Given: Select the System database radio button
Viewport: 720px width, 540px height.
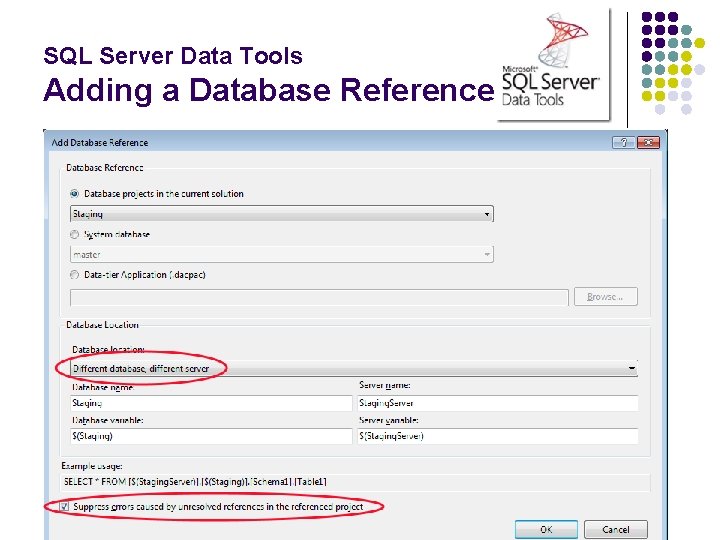Looking at the screenshot, I should point(74,235).
